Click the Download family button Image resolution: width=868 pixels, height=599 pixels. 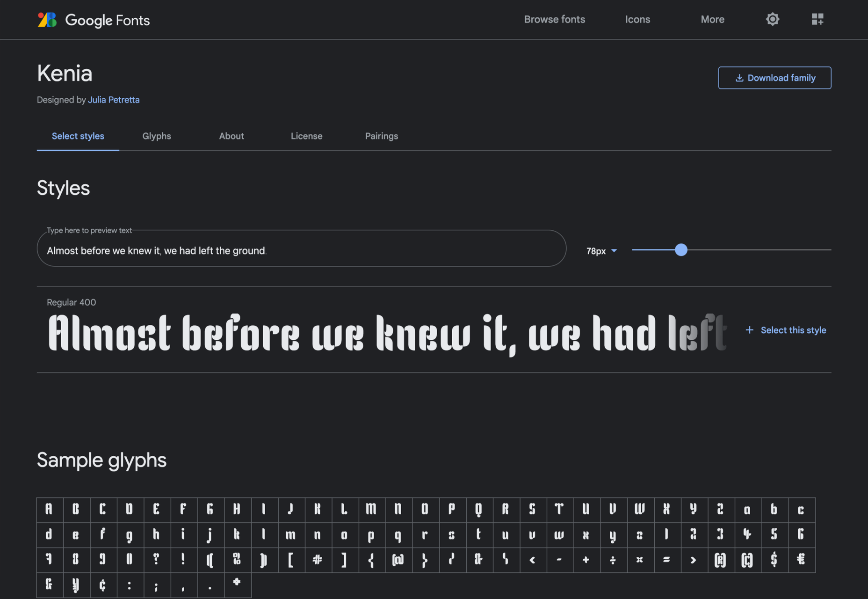click(x=774, y=78)
